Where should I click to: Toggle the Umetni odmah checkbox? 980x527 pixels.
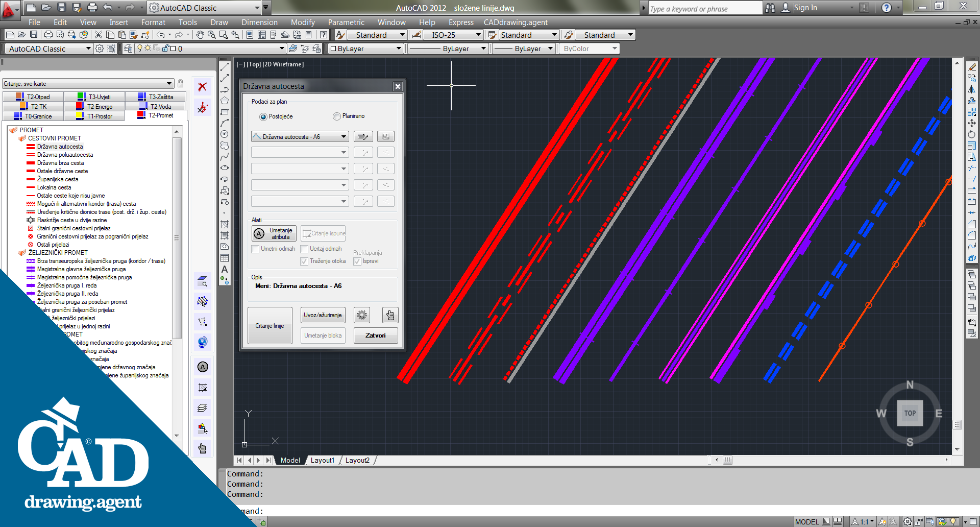pos(255,249)
